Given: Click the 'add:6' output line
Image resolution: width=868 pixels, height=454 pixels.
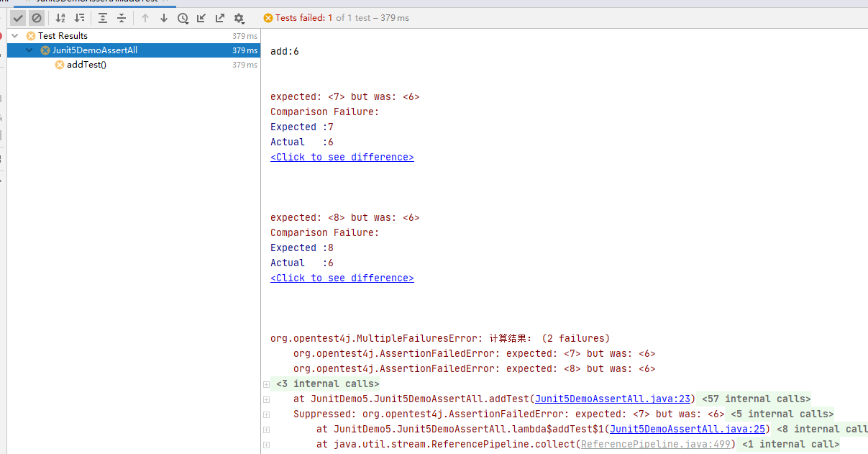Looking at the screenshot, I should pyautogui.click(x=285, y=51).
